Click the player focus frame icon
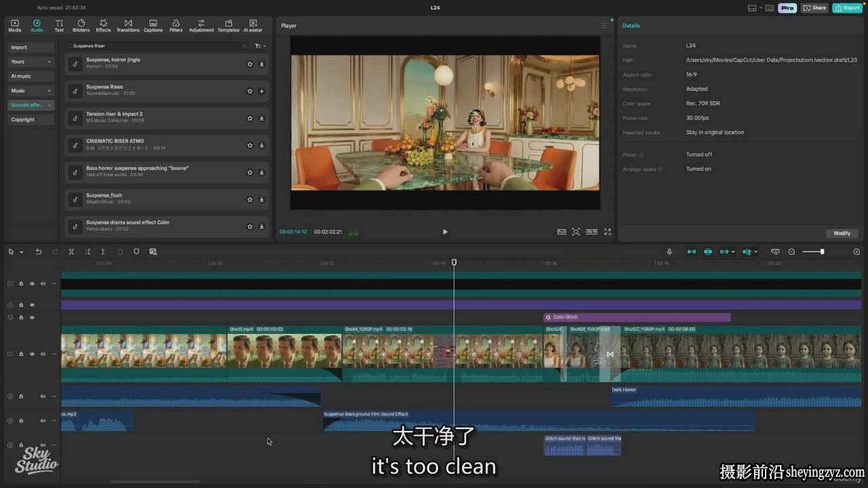 pyautogui.click(x=576, y=232)
